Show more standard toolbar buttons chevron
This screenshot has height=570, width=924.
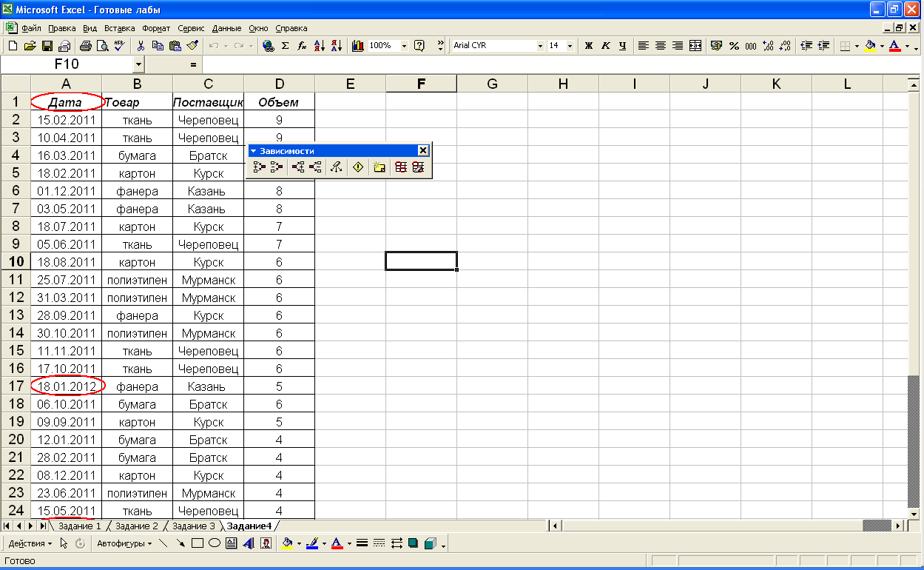click(441, 44)
